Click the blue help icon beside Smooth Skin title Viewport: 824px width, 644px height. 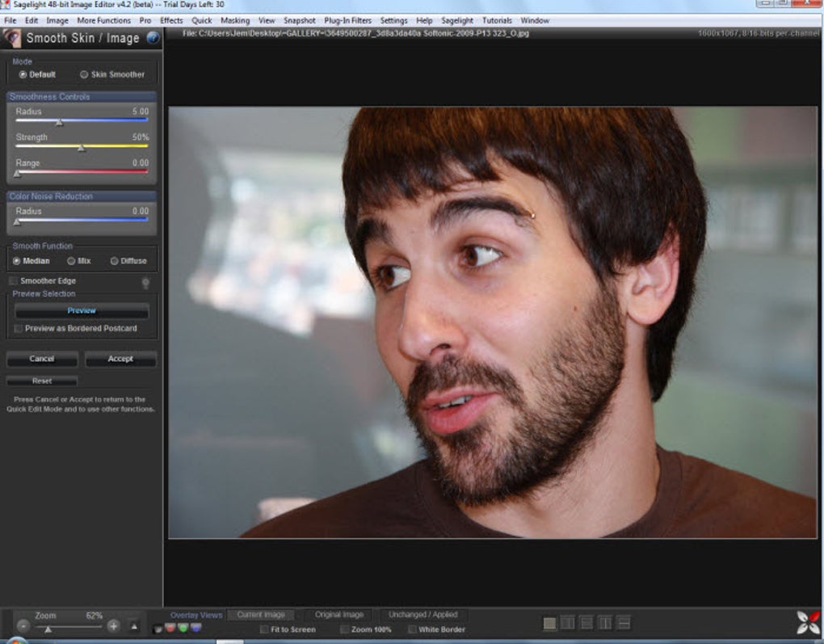point(153,38)
